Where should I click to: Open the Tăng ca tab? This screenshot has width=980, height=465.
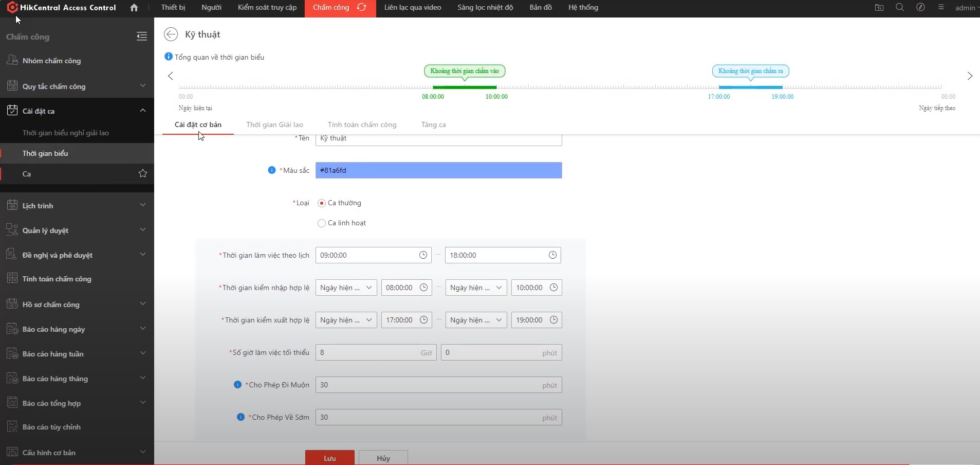coord(433,124)
